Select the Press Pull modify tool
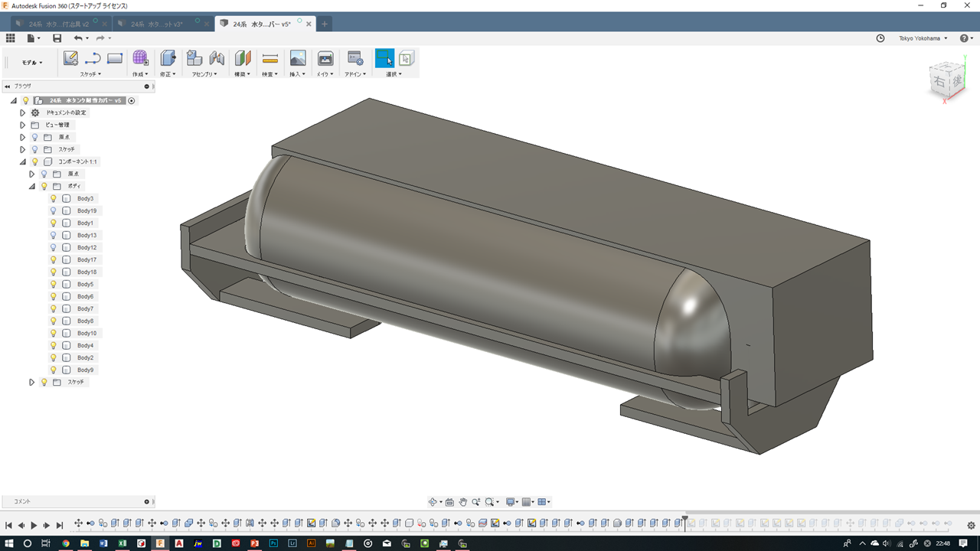980x551 pixels. (x=168, y=58)
